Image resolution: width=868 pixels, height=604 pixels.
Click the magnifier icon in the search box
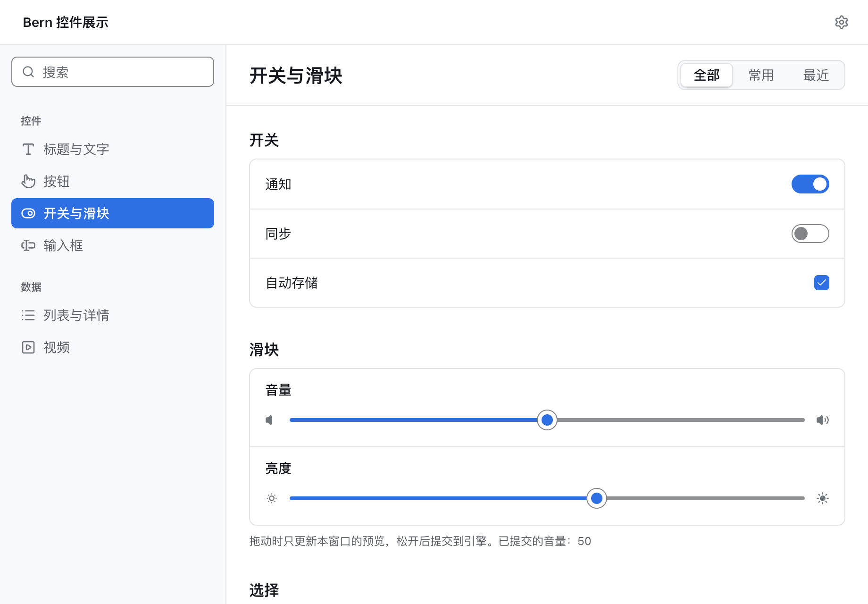(x=28, y=72)
